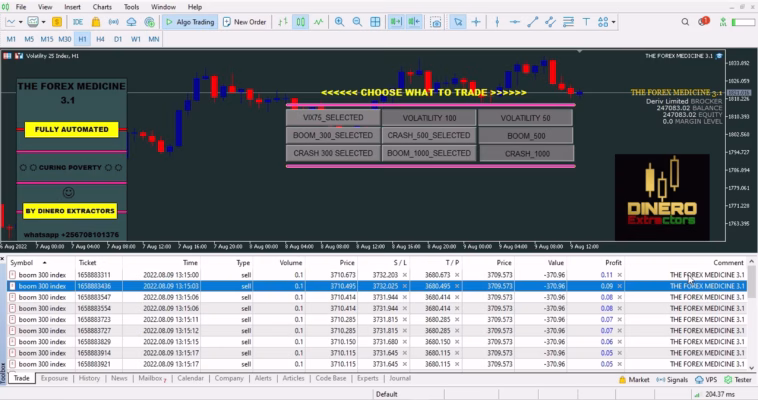
Task: Select the M1 timeframe
Action: point(11,39)
